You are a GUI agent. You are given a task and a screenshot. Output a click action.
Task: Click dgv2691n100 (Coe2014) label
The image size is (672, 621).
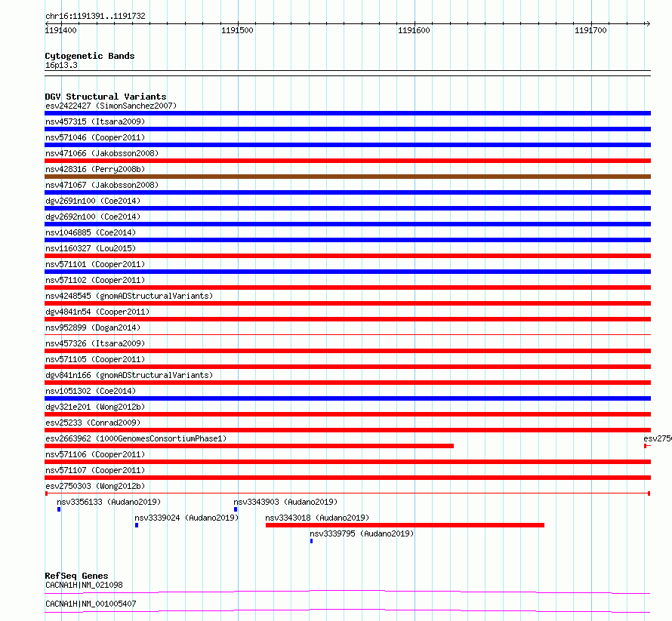tap(93, 201)
